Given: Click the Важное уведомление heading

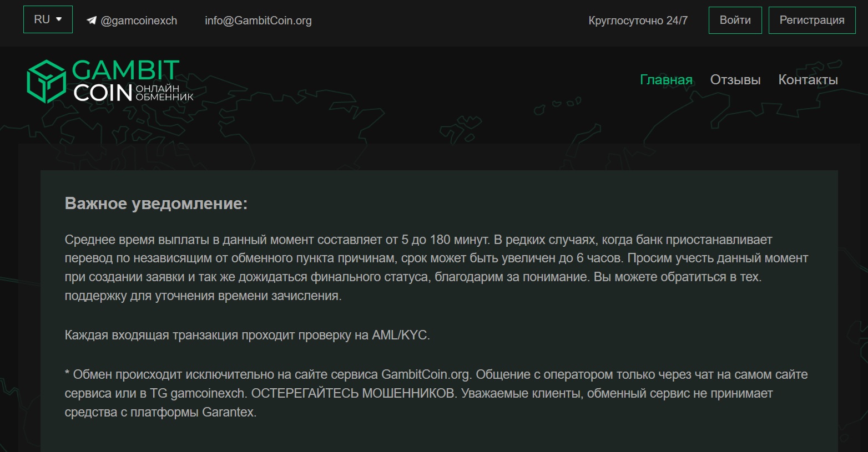Looking at the screenshot, I should 156,204.
